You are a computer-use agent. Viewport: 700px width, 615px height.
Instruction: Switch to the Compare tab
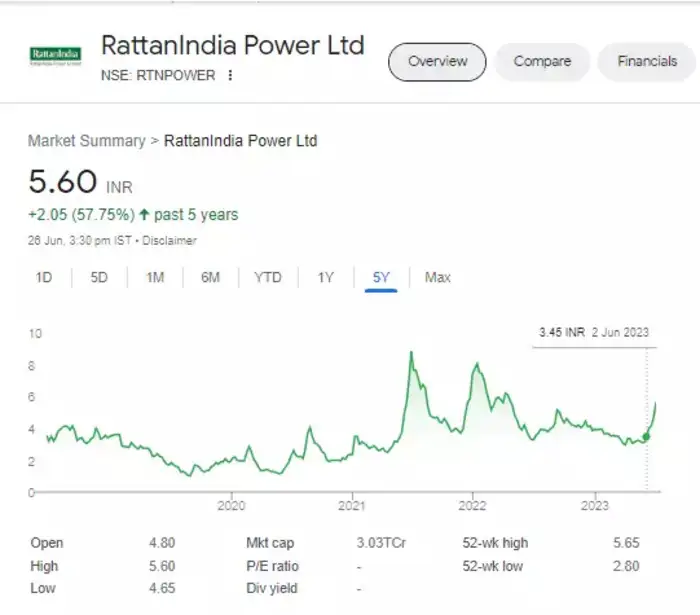[541, 62]
